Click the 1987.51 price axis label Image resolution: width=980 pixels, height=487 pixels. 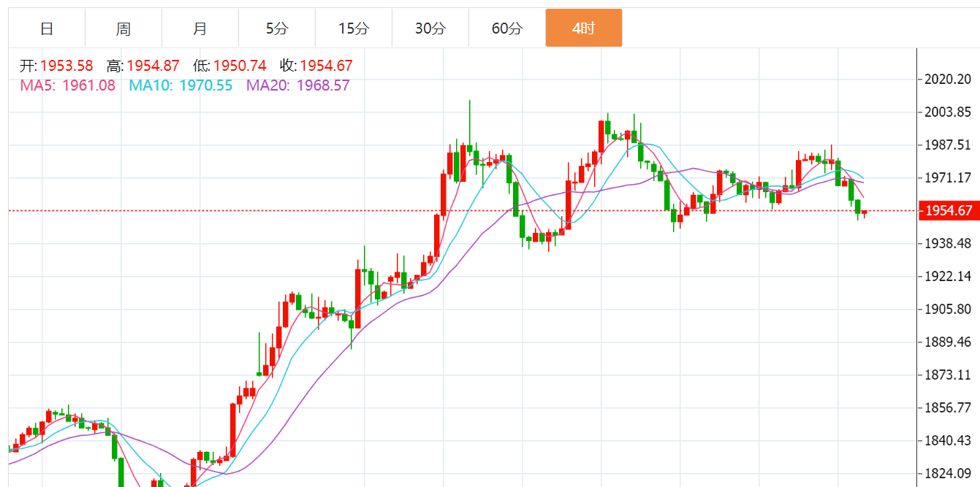(x=949, y=145)
